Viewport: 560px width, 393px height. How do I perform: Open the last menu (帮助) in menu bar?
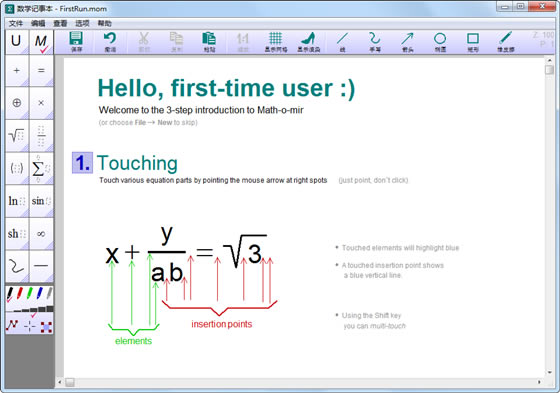(105, 23)
